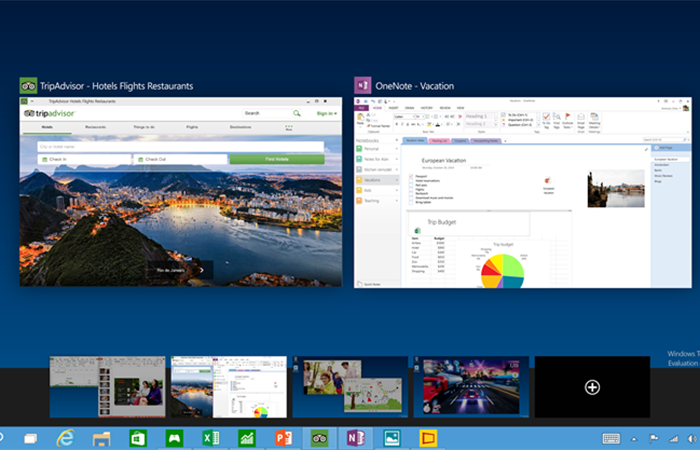
Task: Launch Internet Explorer from the taskbar
Action: click(x=66, y=438)
